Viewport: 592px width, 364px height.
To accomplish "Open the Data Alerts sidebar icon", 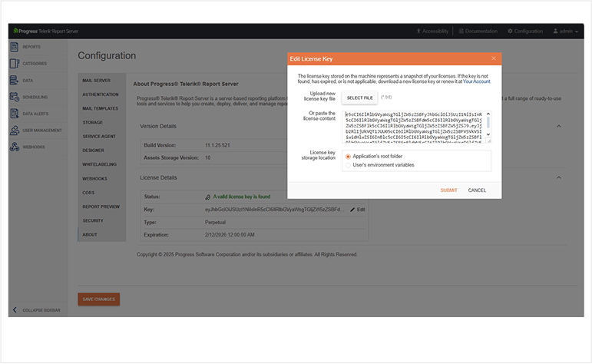I will [15, 114].
